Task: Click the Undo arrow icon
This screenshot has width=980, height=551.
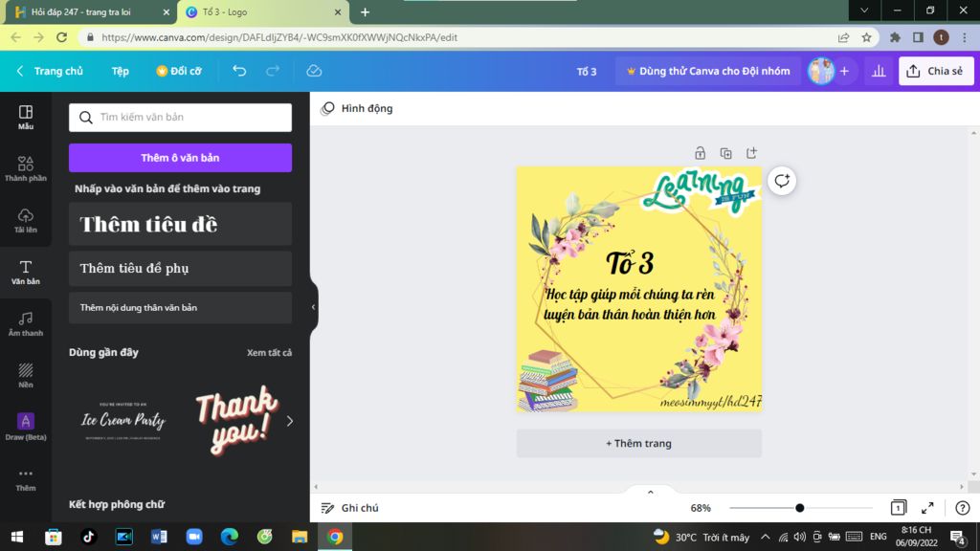Action: pos(239,71)
